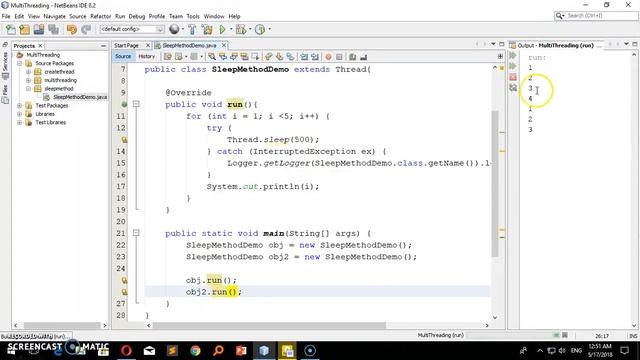This screenshot has width=640, height=360.
Task: Open the Mail app from taskbar
Action: pyautogui.click(x=149, y=351)
